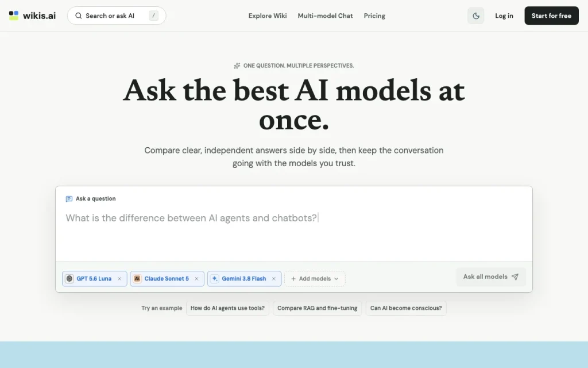
Task: Toggle dark mode with the moon icon
Action: click(475, 16)
